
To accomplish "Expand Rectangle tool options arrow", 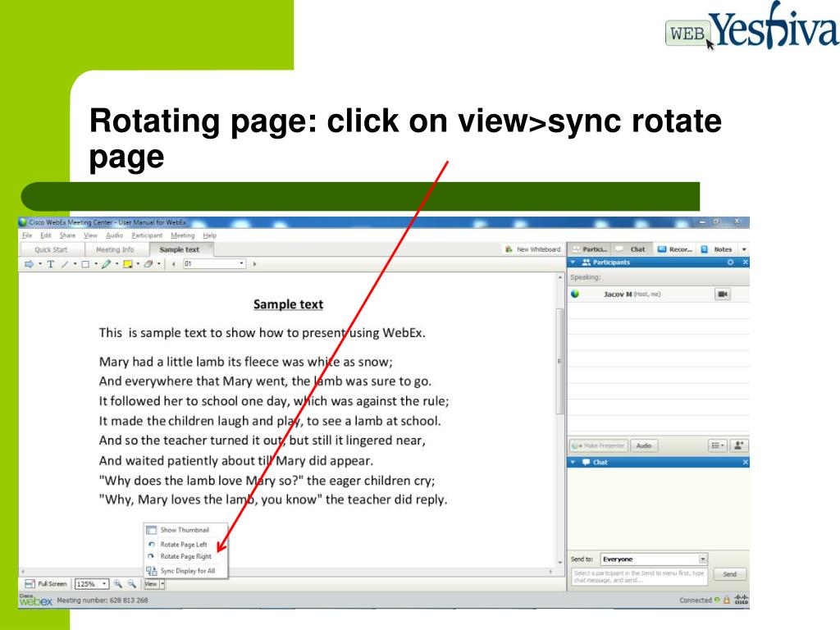I will pyautogui.click(x=96, y=263).
